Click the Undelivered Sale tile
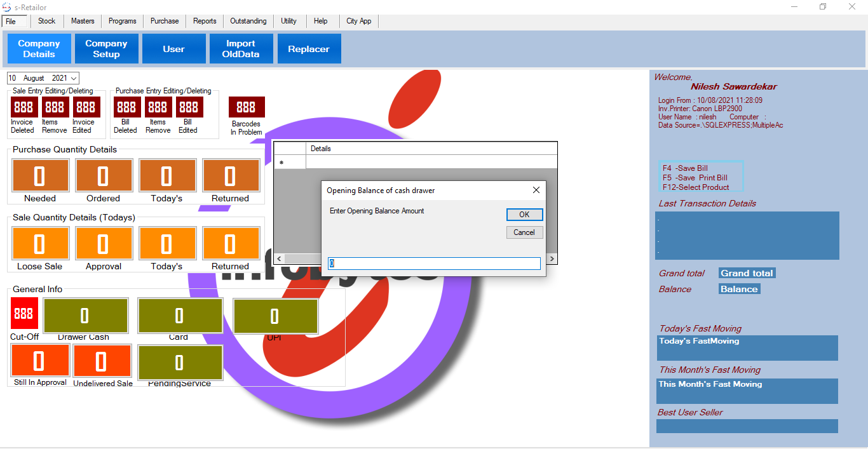The image size is (868, 449). click(x=102, y=361)
